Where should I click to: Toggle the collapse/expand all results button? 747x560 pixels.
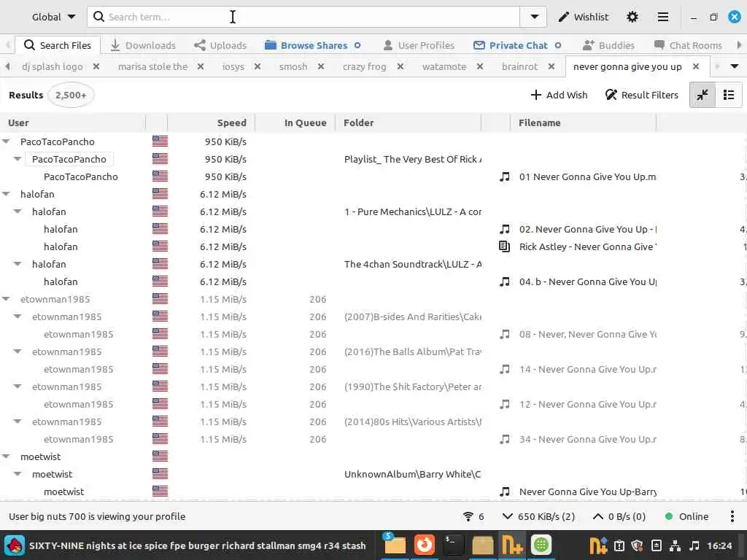(x=703, y=95)
